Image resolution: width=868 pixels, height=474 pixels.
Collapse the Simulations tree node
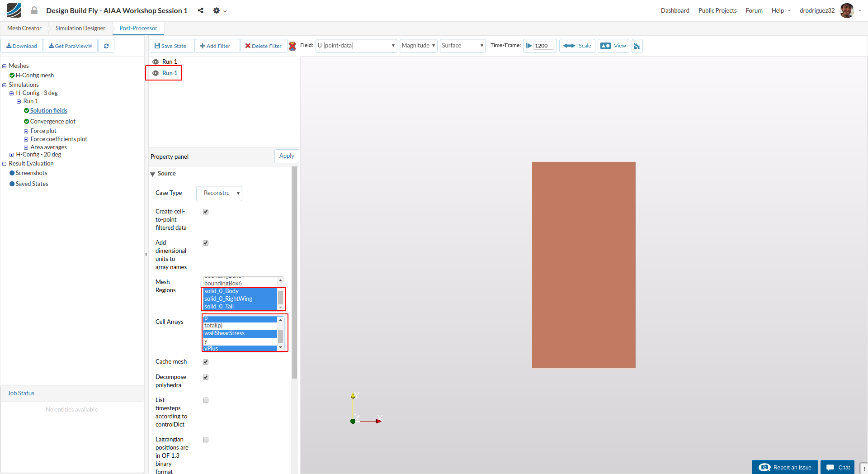click(x=5, y=85)
